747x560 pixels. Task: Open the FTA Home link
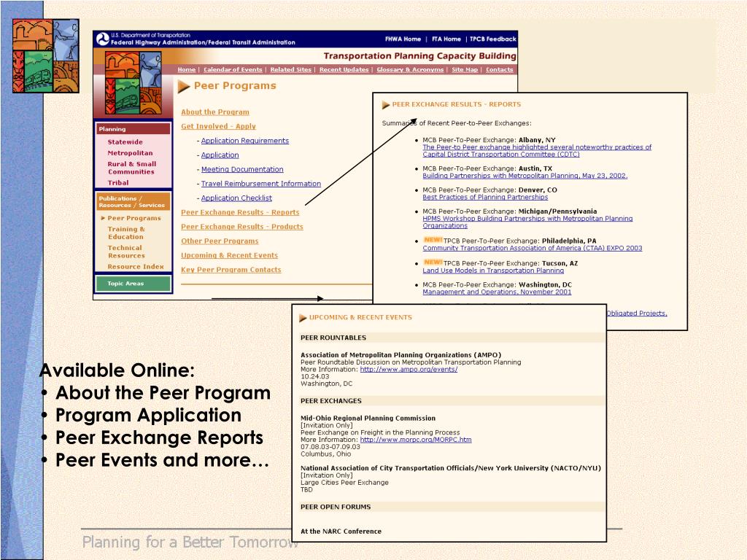tap(446, 39)
